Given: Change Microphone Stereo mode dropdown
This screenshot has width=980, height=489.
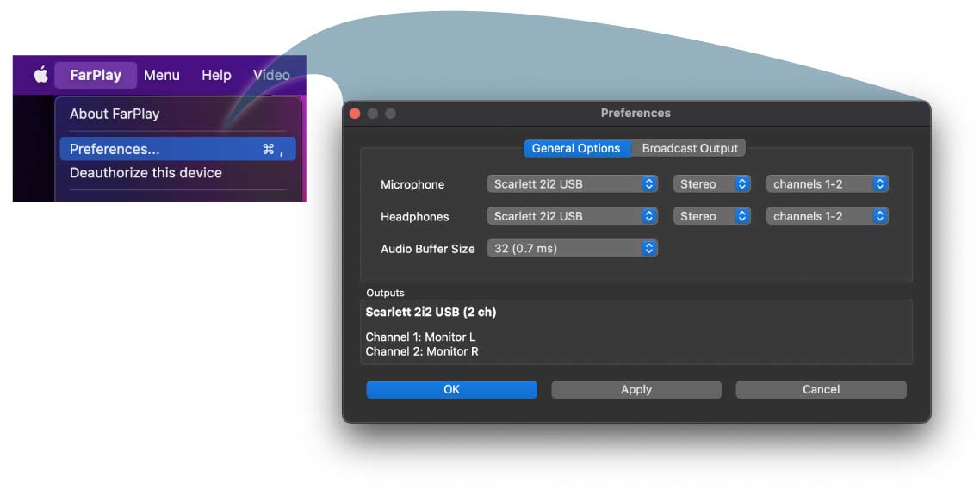Looking at the screenshot, I should 711,184.
